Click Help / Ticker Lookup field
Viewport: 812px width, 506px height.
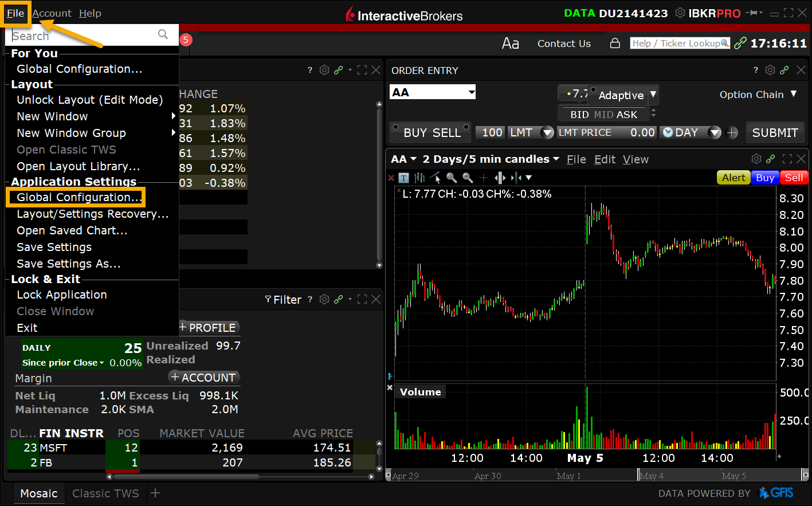tap(680, 43)
